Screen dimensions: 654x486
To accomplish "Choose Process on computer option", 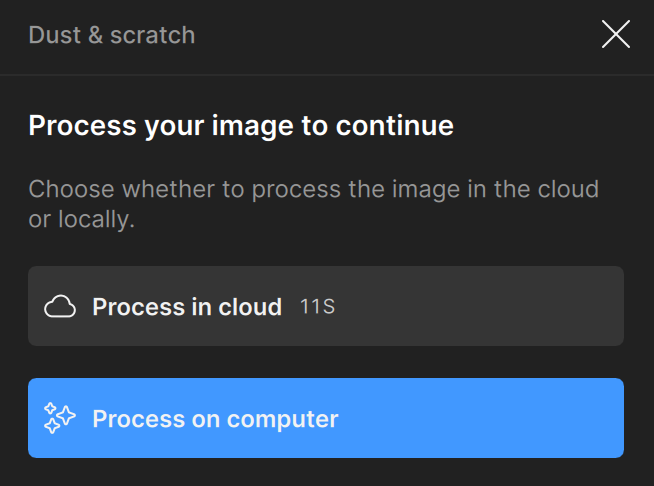I will [x=325, y=418].
